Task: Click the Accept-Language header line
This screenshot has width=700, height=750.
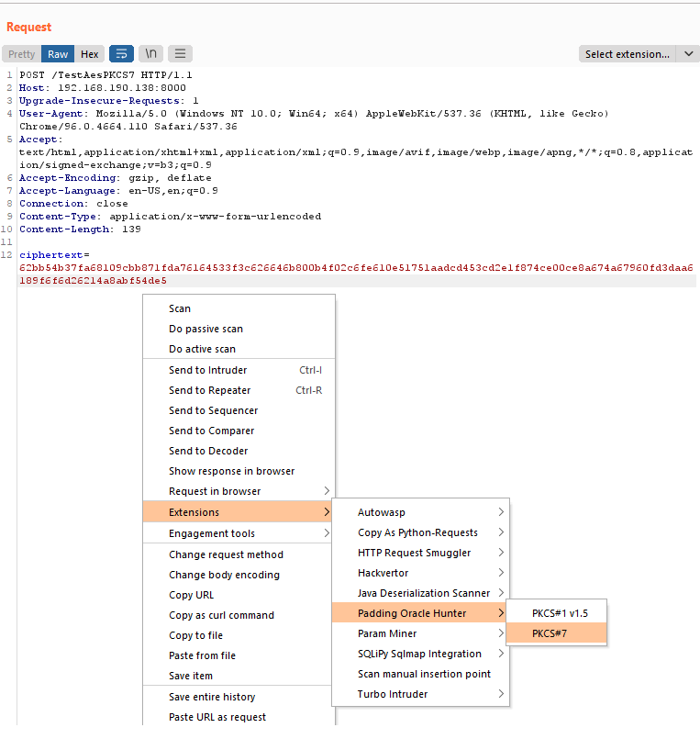Action: tap(118, 190)
